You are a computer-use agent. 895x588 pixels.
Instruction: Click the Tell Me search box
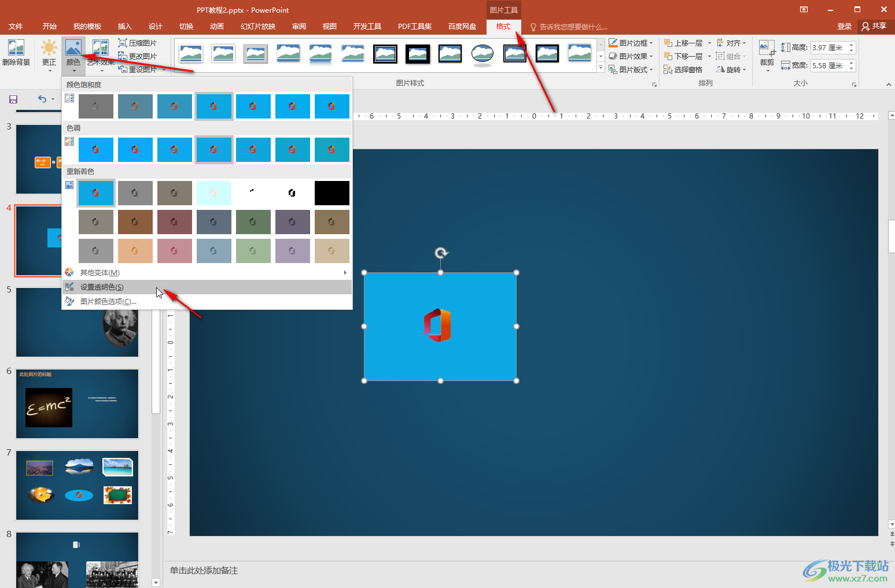pos(569,27)
